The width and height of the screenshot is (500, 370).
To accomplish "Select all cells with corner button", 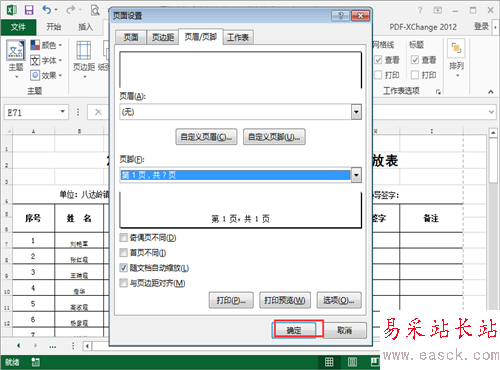I will tap(7, 131).
